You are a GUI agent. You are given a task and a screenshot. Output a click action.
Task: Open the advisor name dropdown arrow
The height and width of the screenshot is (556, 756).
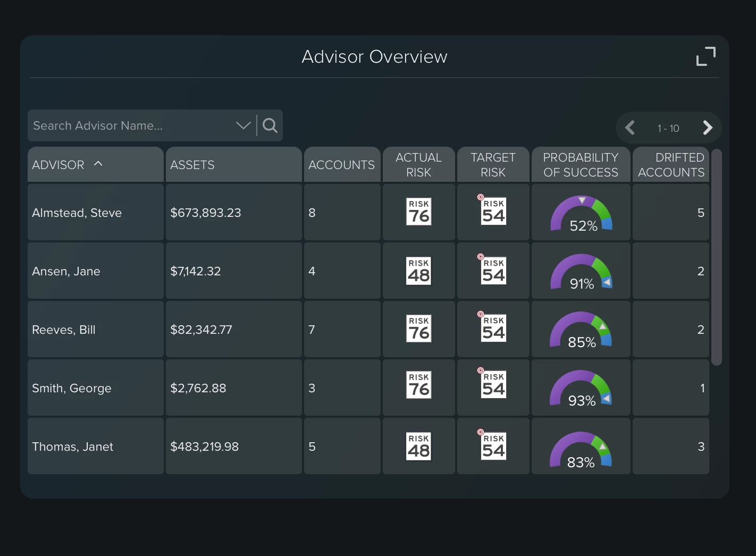click(x=243, y=125)
